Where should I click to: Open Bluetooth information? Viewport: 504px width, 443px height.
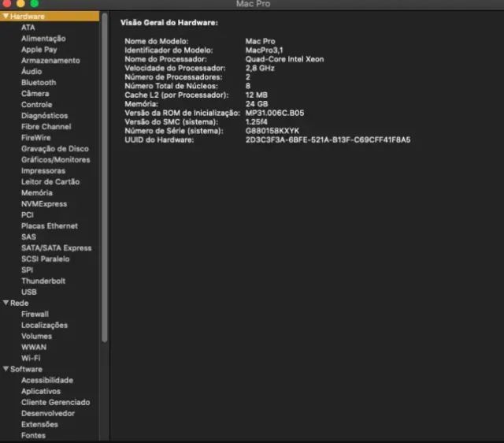pyautogui.click(x=39, y=82)
